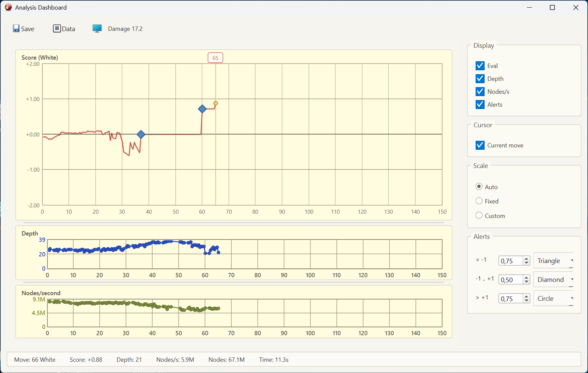Decrease the '-1 .. +1' alert threshold
This screenshot has height=373, width=588.
tap(526, 282)
